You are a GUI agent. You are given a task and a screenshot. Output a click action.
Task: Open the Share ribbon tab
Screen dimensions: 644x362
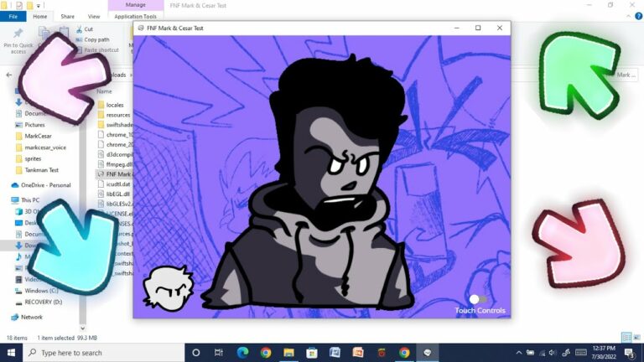tap(67, 17)
